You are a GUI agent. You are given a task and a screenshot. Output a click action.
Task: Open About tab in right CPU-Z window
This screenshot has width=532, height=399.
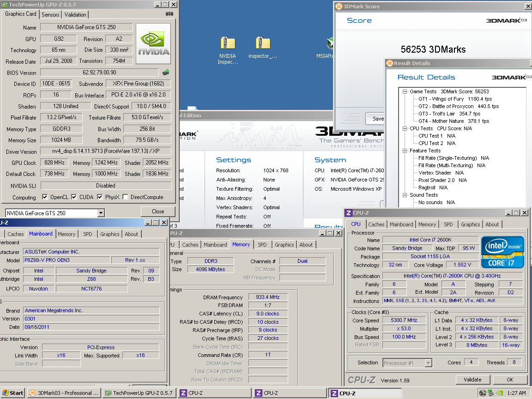click(x=492, y=224)
